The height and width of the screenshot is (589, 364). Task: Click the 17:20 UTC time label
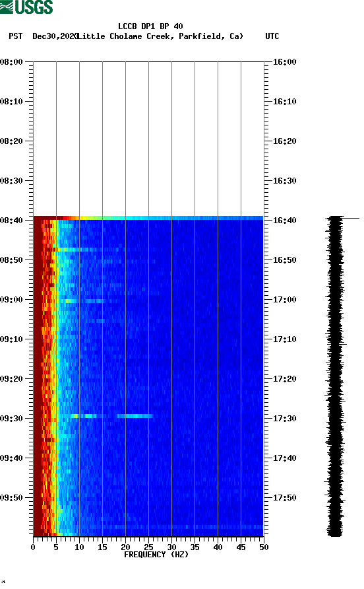click(x=284, y=378)
